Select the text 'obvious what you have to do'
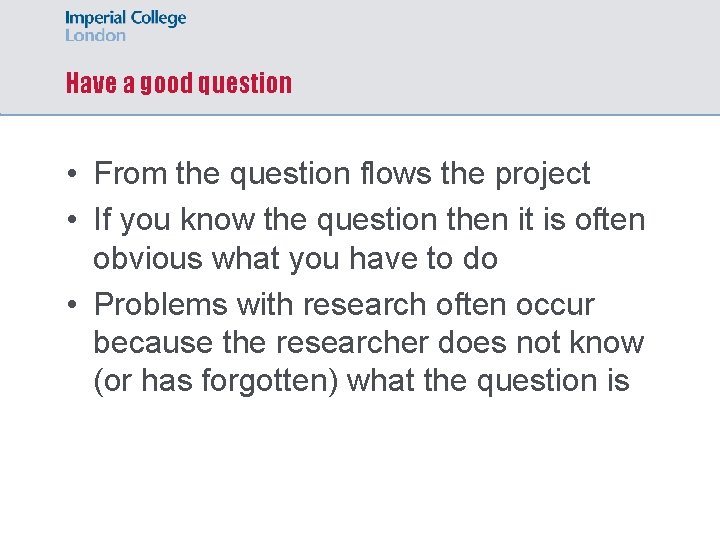Viewport: 720px width, 540px height. tap(295, 259)
